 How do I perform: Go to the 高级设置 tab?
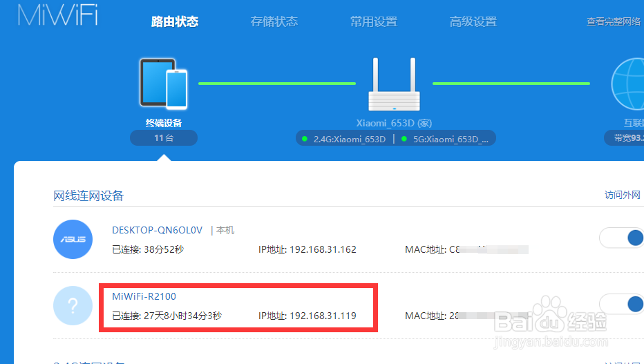click(473, 21)
